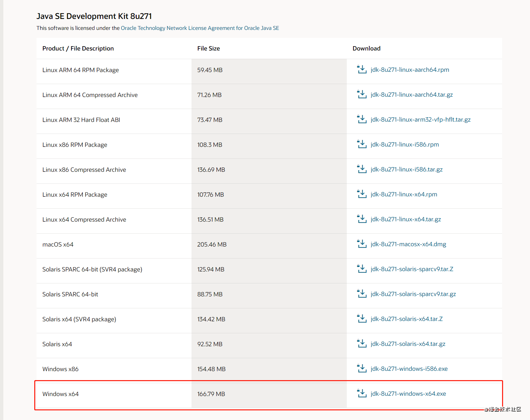Click the 166.79 MB file size
Screen dimensions: 530x420
(211, 394)
